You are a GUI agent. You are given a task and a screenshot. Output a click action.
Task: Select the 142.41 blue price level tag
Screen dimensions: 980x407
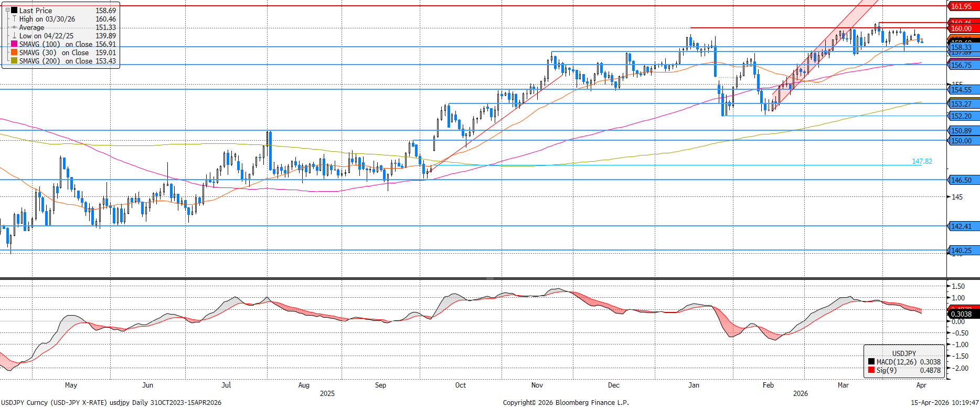(x=962, y=226)
